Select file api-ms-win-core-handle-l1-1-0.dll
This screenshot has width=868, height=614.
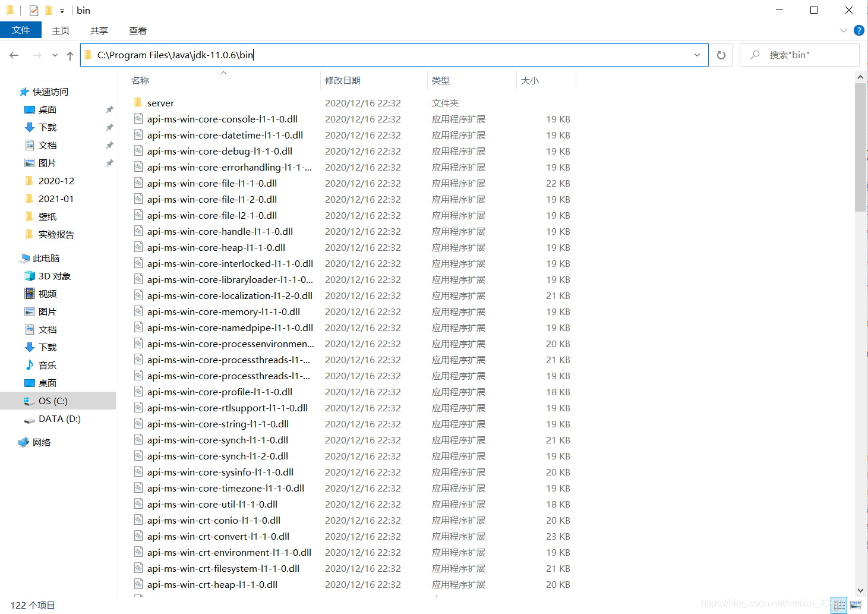click(220, 231)
